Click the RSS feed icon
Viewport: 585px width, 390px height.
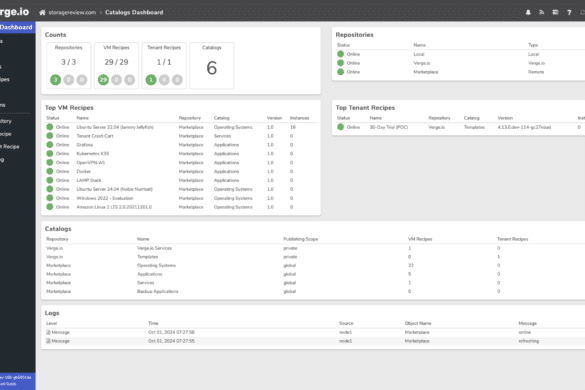click(x=541, y=12)
